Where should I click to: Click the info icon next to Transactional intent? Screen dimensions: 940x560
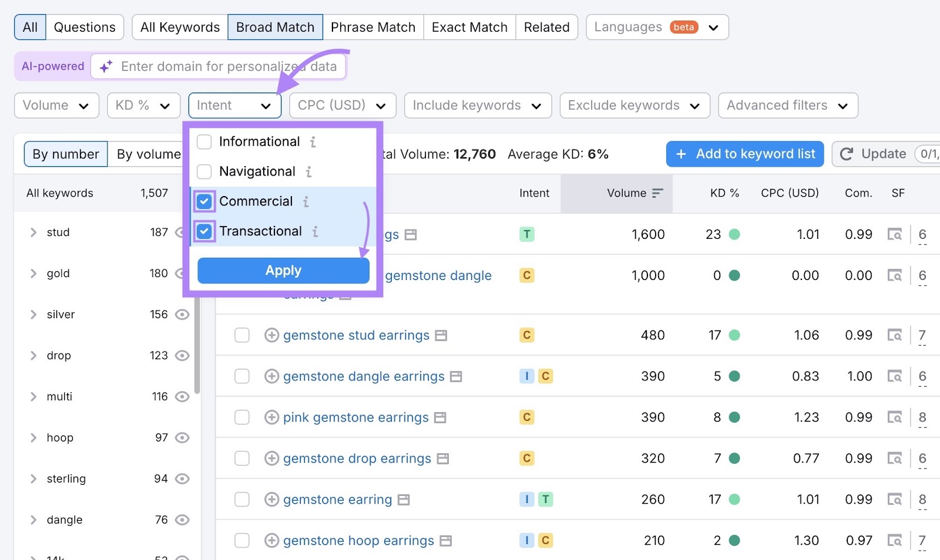click(x=316, y=231)
